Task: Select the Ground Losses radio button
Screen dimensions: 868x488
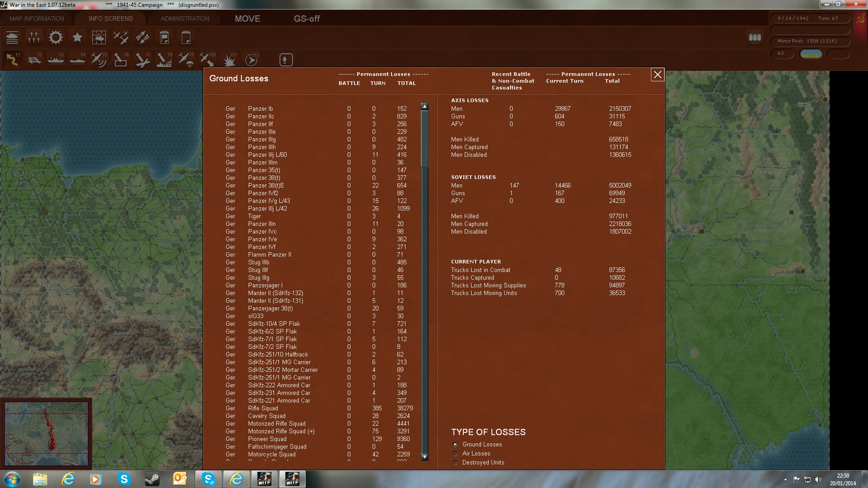Action: tap(455, 445)
